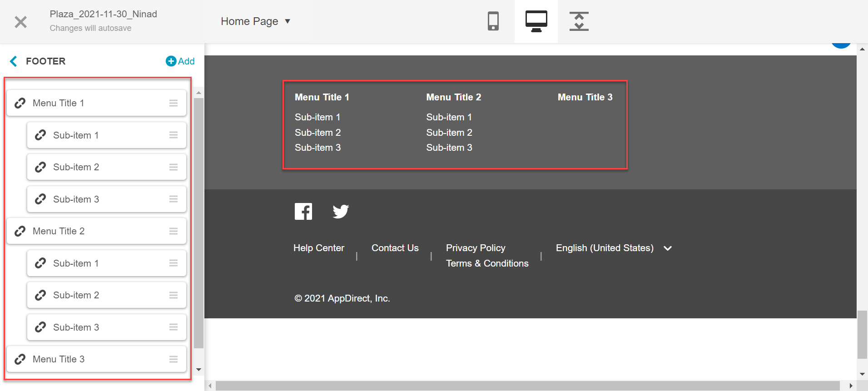Click Menu Title 3 in footer preview
The width and height of the screenshot is (868, 391).
tap(585, 97)
